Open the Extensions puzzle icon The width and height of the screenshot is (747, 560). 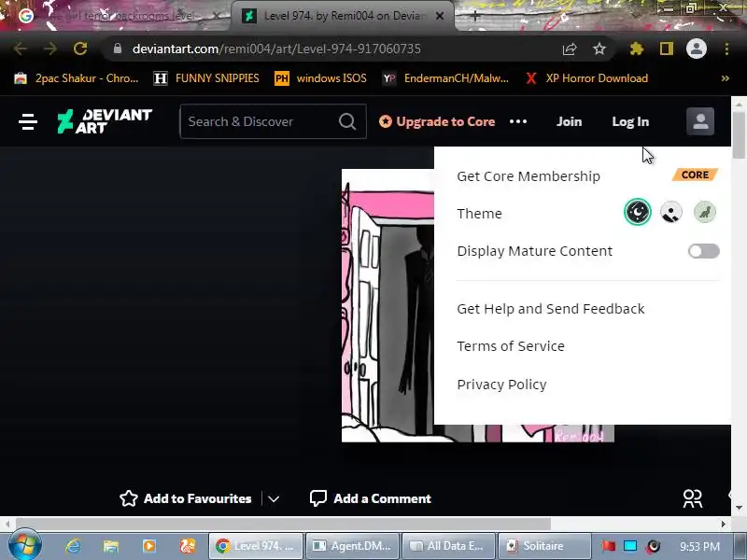click(x=637, y=49)
